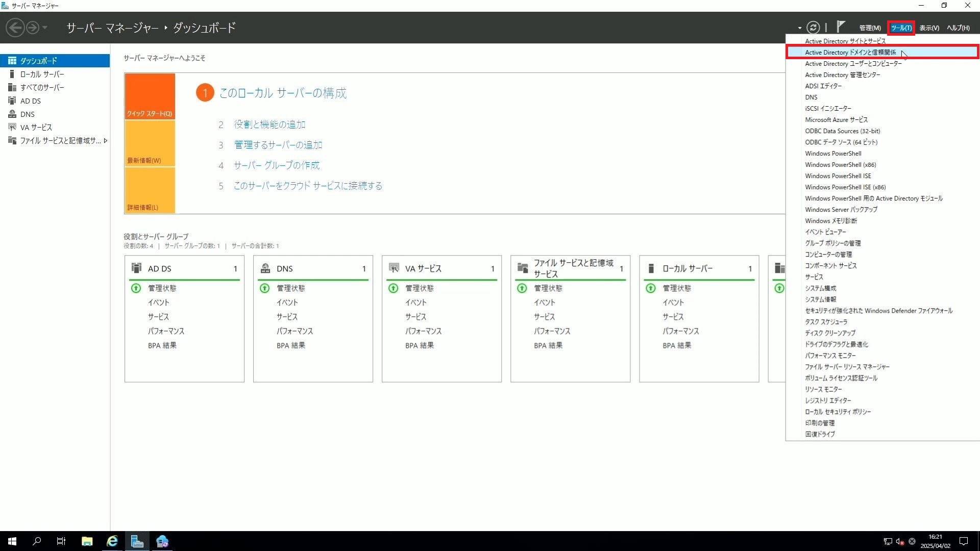
Task: Click the green status icon in AD DS tile
Action: pyautogui.click(x=136, y=288)
